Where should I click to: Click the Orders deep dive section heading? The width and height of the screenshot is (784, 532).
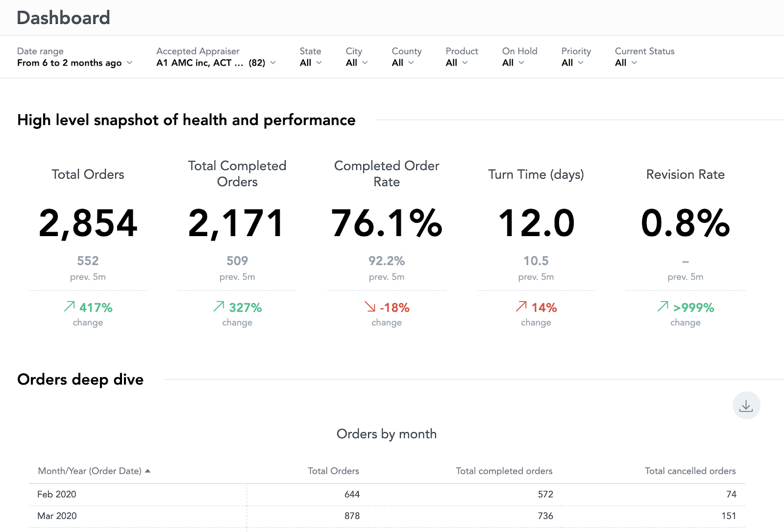tap(80, 380)
